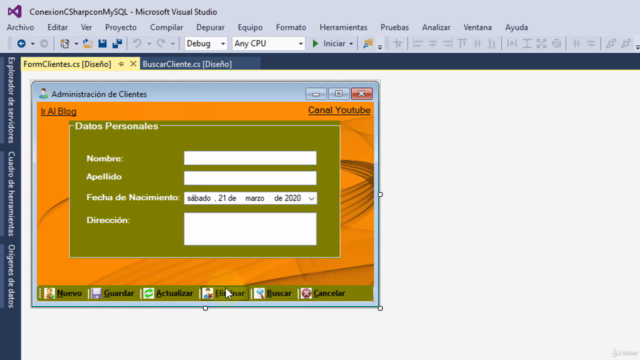The image size is (640, 360).
Task: Click the Dirección multiline text box
Action: tap(250, 229)
